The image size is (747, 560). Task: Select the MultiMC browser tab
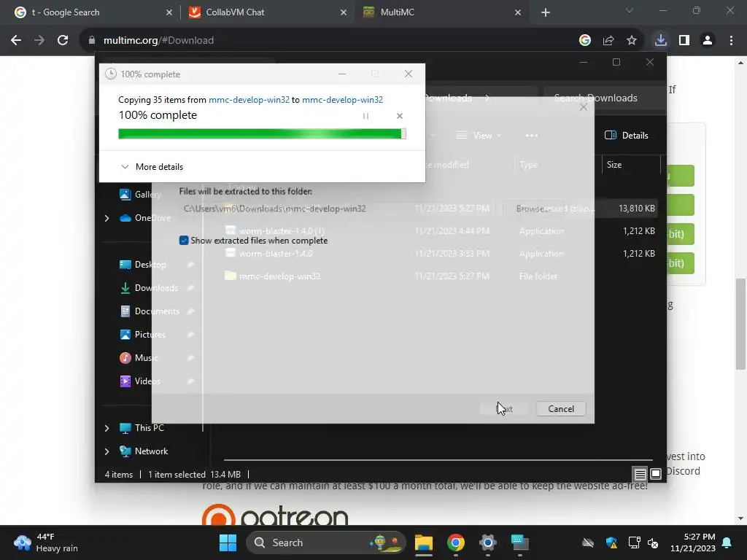point(442,12)
